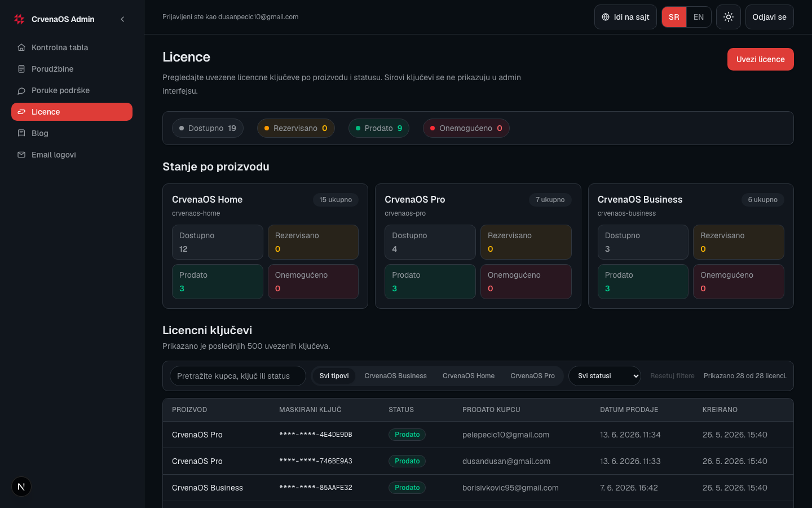Click the Porudžbine receipt icon
The image size is (812, 508).
[21, 69]
